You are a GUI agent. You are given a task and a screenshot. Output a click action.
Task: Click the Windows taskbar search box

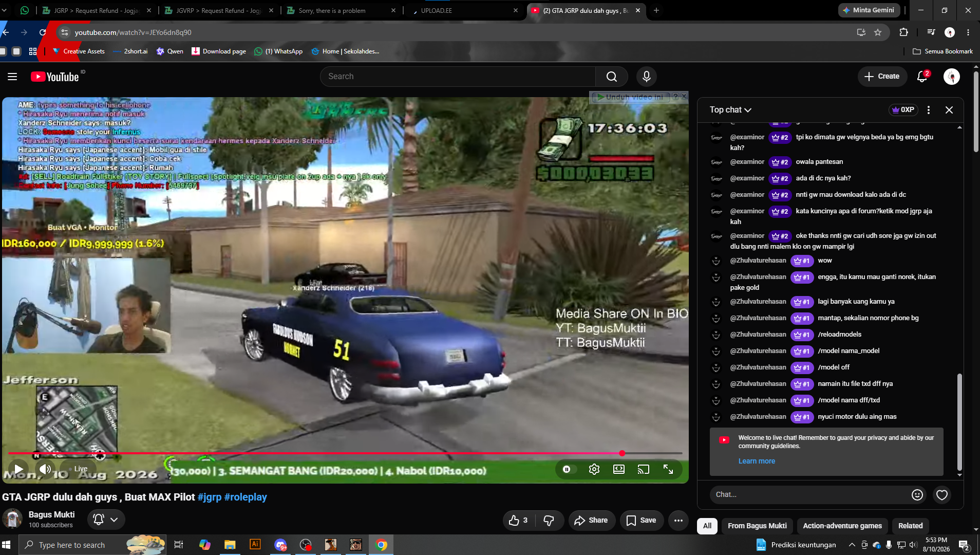(x=92, y=545)
